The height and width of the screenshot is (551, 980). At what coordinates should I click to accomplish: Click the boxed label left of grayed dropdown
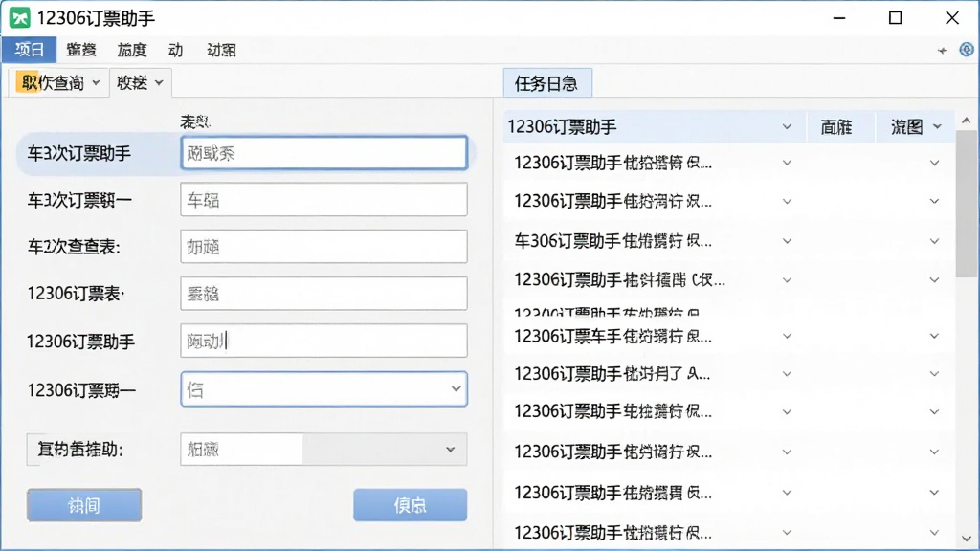pyautogui.click(x=80, y=450)
